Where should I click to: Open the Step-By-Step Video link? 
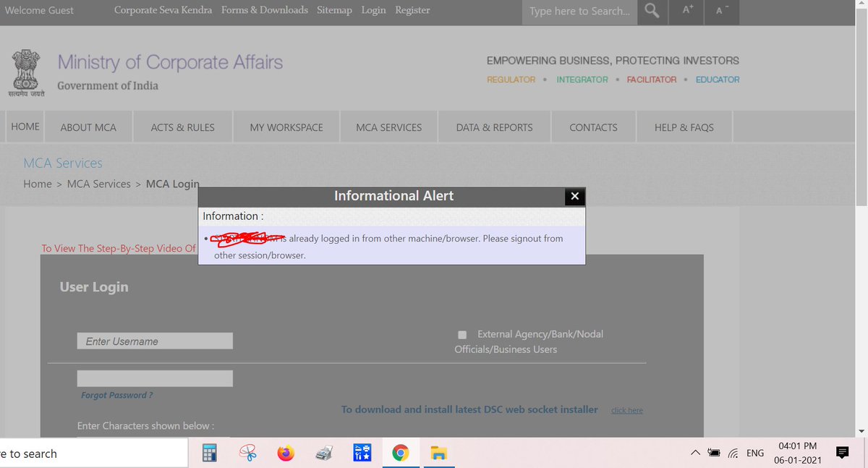(119, 248)
